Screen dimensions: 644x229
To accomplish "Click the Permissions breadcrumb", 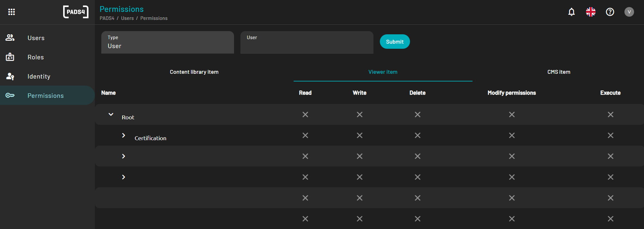I will click(x=154, y=18).
